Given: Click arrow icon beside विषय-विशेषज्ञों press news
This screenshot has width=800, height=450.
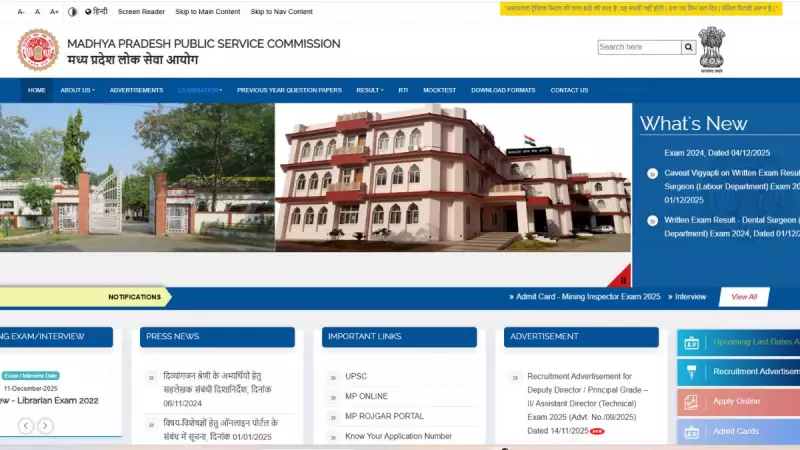Looking at the screenshot, I should pos(151,424).
